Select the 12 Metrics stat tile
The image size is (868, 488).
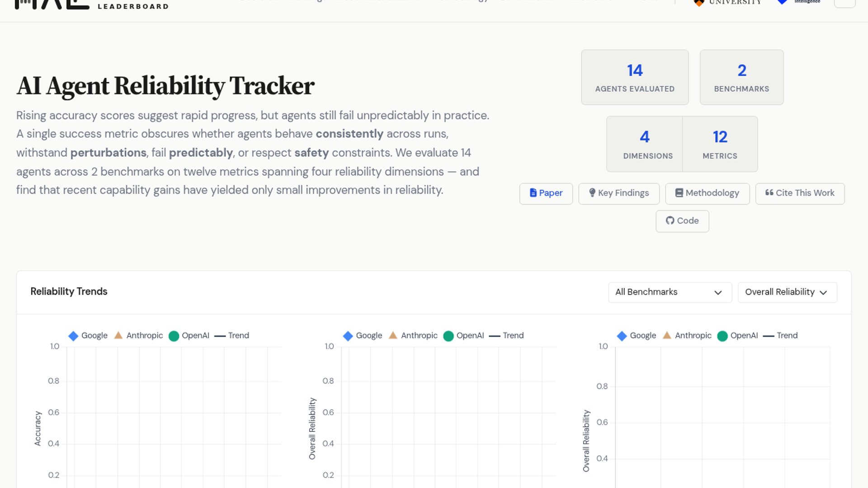click(720, 144)
